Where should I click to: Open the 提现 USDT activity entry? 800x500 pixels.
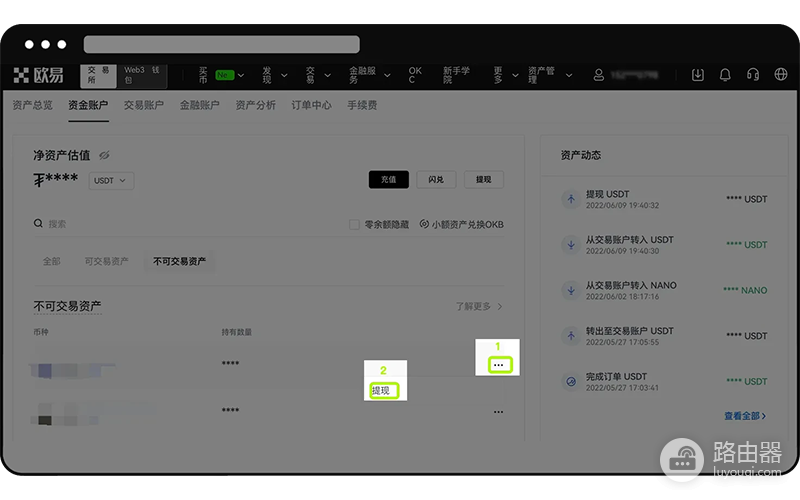click(664, 199)
